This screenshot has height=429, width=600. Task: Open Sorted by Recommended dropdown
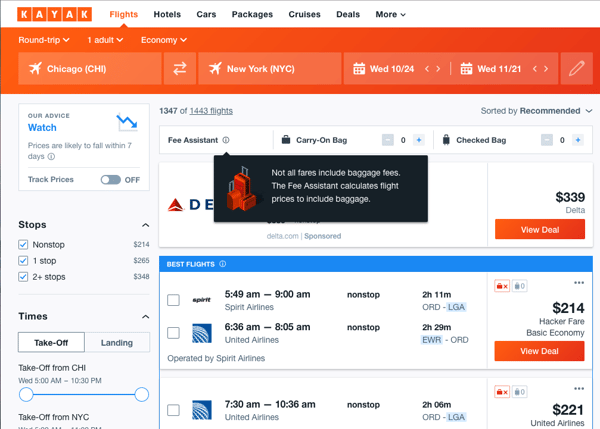(x=536, y=111)
